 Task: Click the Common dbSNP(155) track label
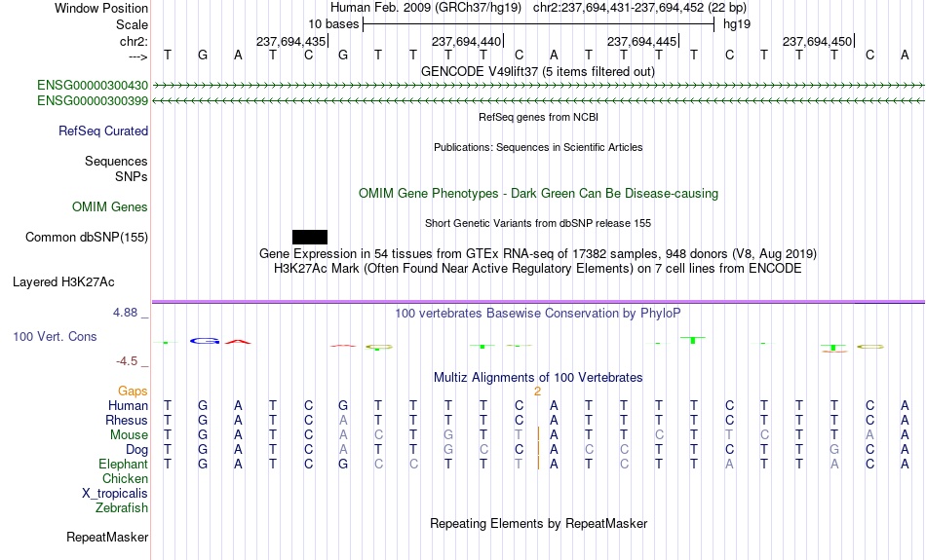(x=86, y=238)
